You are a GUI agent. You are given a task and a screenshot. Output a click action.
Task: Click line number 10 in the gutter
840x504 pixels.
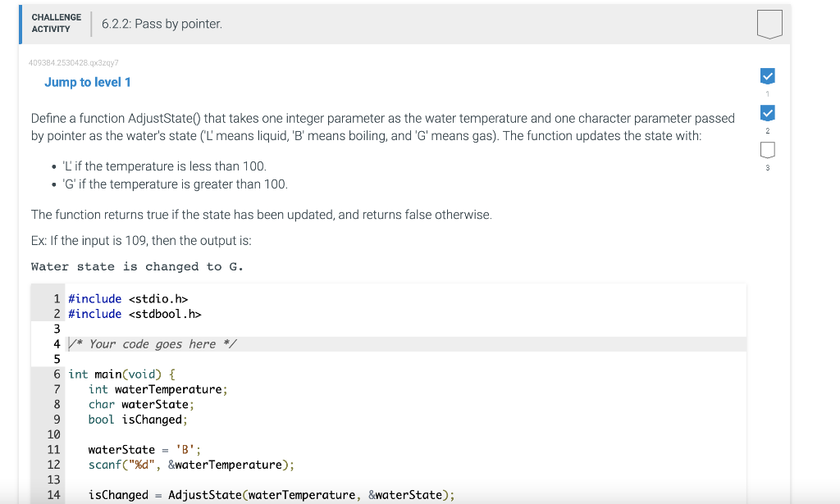pos(53,434)
